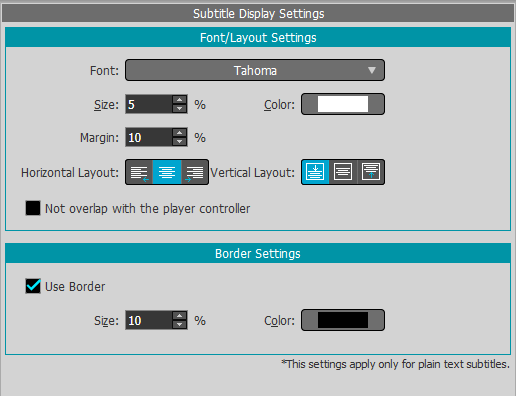Select right horizontal alignment icon
The image size is (516, 396).
tap(194, 172)
